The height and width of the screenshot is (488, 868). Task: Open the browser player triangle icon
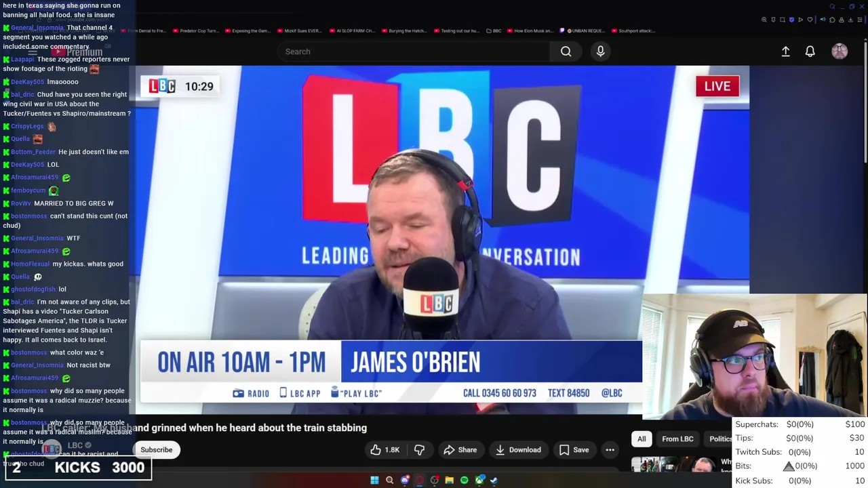coord(800,20)
